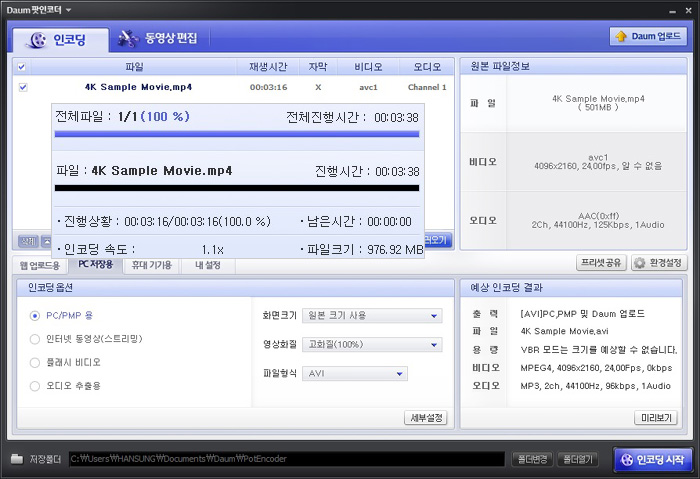The height and width of the screenshot is (479, 700).
Task: Select the 오디오 추출용 radio option
Action: 35,386
